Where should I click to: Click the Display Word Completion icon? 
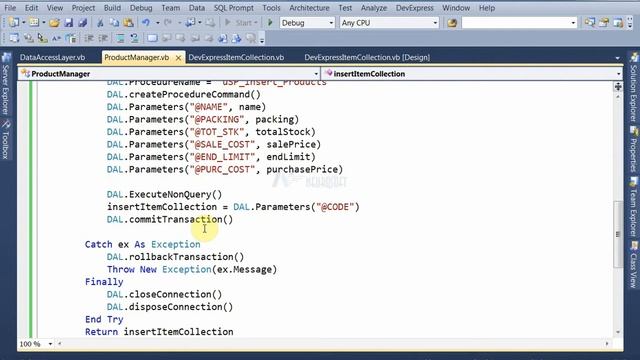[56, 38]
